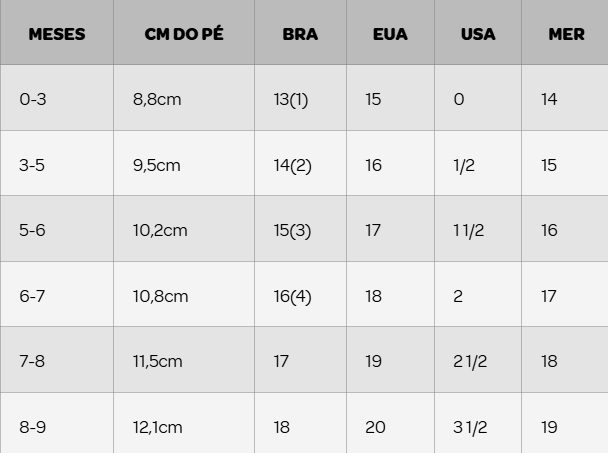The width and height of the screenshot is (608, 453).
Task: Click the CM DO PÉ column header
Action: [x=184, y=33]
